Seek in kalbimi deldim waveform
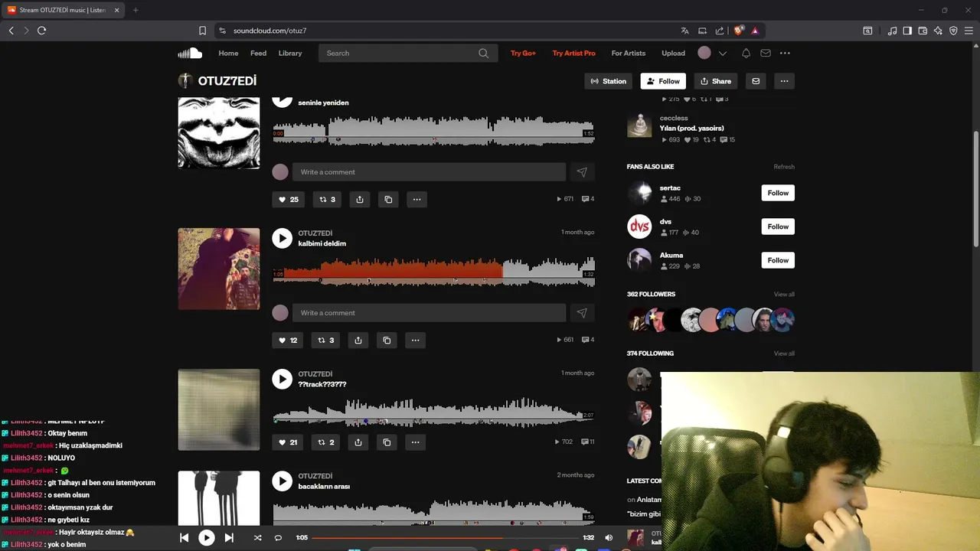This screenshot has height=551, width=980. (x=434, y=271)
